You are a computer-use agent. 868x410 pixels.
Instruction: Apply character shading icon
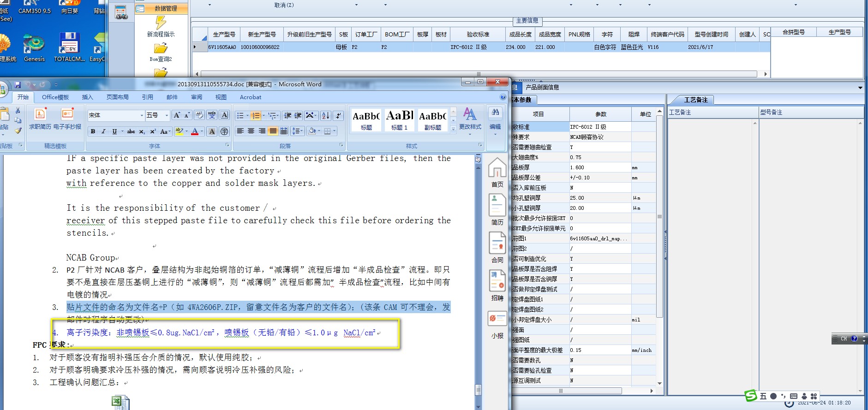(x=212, y=131)
